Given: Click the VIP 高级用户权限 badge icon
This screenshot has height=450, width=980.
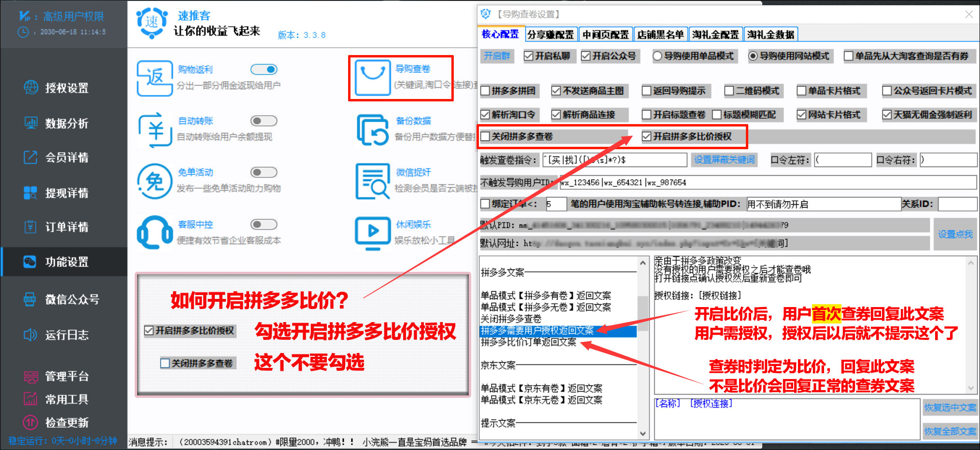Looking at the screenshot, I should [25, 16].
